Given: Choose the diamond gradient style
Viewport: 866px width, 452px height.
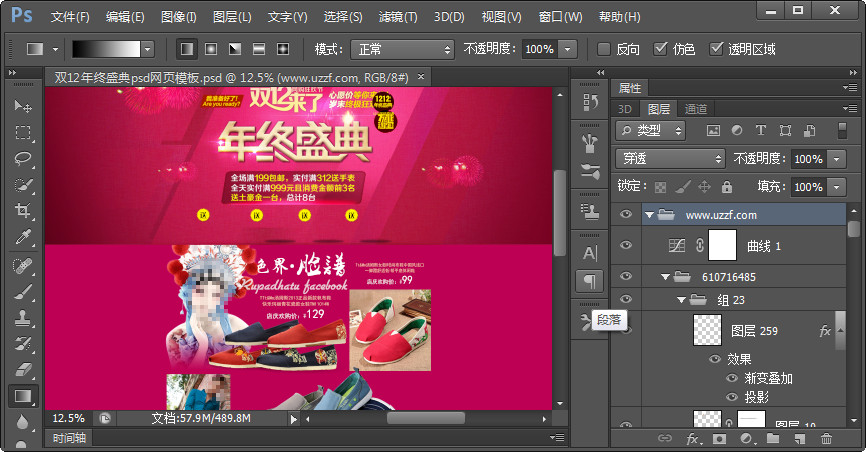Looking at the screenshot, I should tap(283, 49).
